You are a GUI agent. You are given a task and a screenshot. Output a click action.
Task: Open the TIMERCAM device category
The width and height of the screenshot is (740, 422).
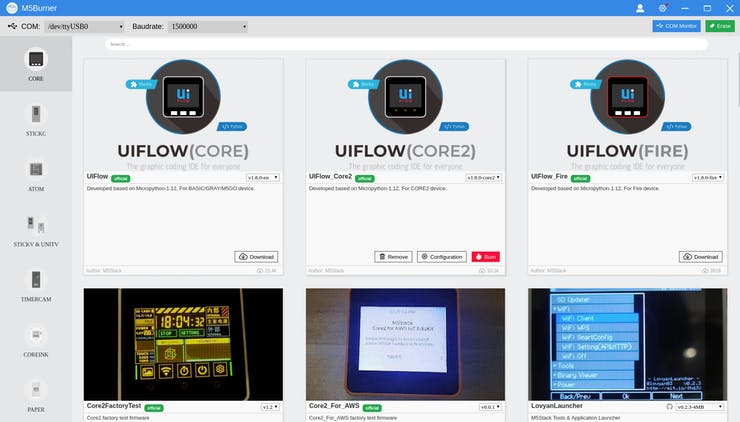(x=36, y=279)
